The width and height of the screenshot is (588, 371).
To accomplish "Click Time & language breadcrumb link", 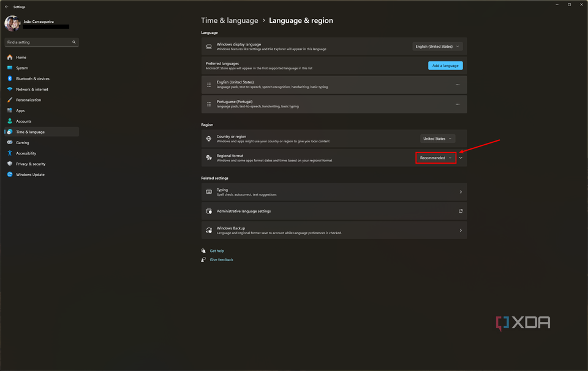I will pos(230,21).
